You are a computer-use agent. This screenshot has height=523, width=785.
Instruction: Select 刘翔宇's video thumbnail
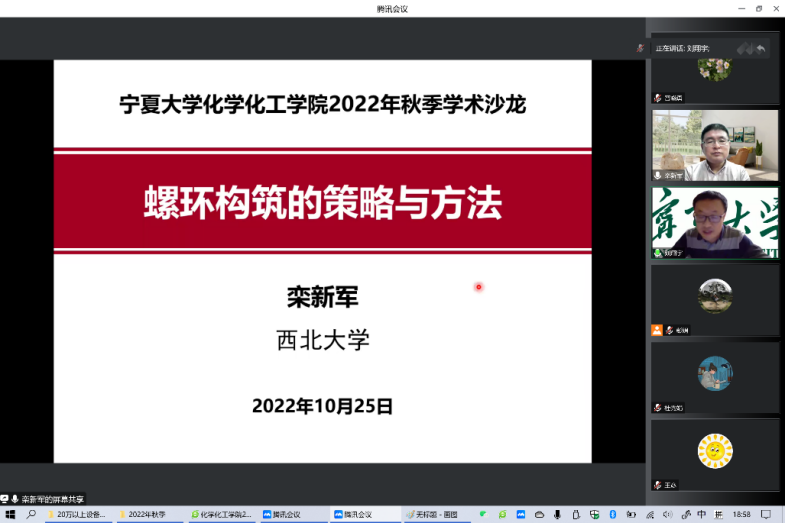click(x=714, y=222)
